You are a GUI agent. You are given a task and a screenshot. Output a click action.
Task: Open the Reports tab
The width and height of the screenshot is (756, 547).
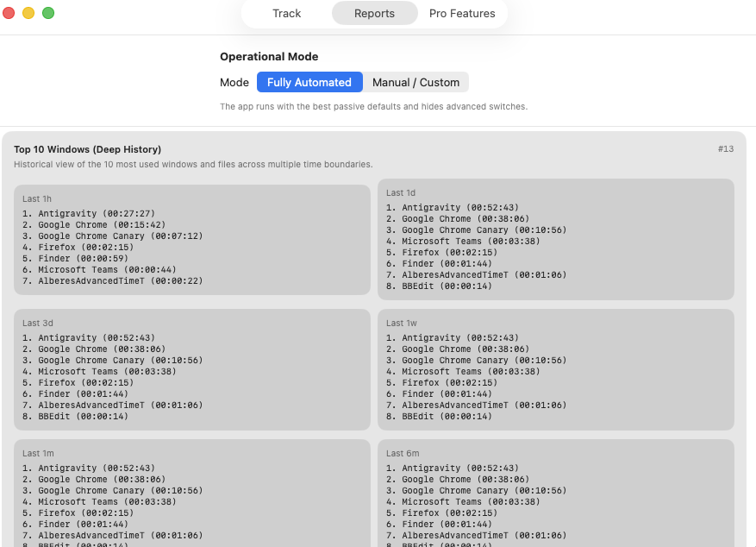pos(375,14)
